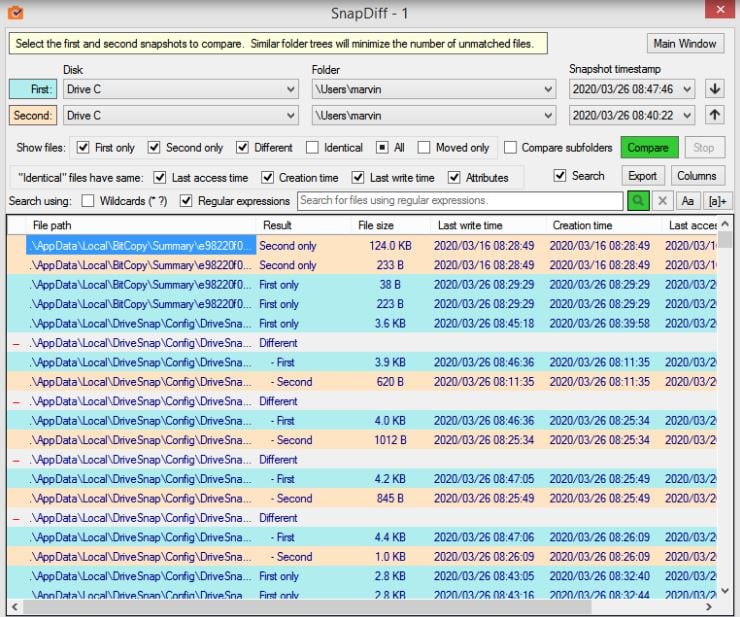Click the green Compare button
The width and height of the screenshot is (740, 617).
(x=649, y=147)
